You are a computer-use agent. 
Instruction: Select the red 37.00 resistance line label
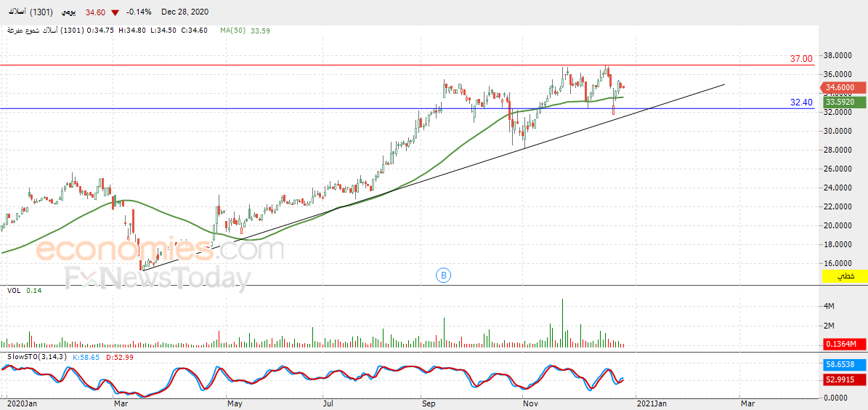coord(801,58)
